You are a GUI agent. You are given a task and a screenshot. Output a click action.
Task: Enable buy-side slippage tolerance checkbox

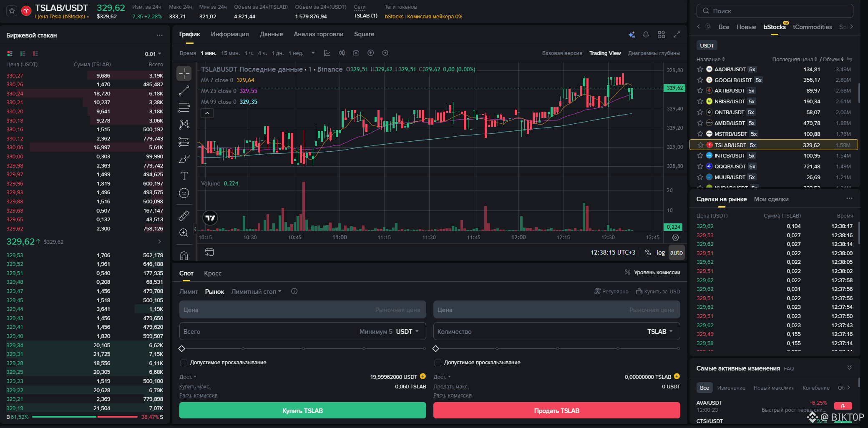184,363
